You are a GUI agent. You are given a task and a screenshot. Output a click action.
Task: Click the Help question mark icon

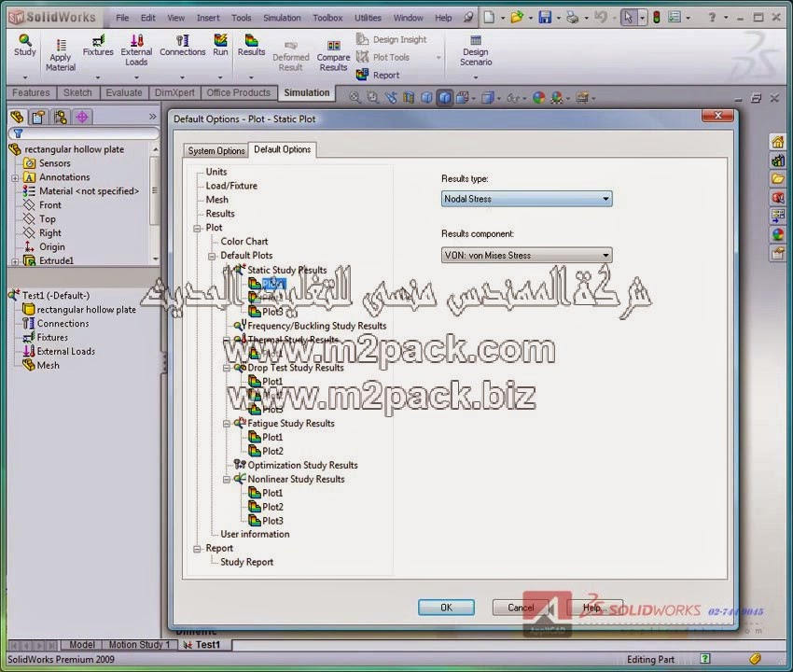[x=712, y=18]
